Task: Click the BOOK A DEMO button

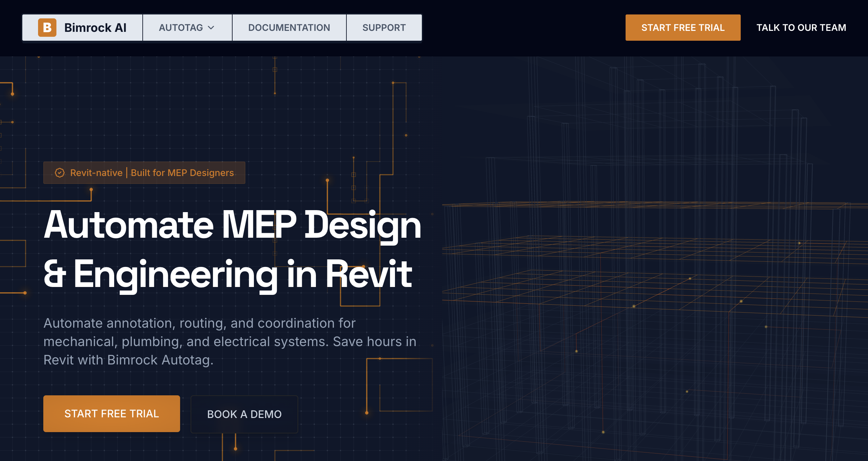Action: pyautogui.click(x=244, y=414)
